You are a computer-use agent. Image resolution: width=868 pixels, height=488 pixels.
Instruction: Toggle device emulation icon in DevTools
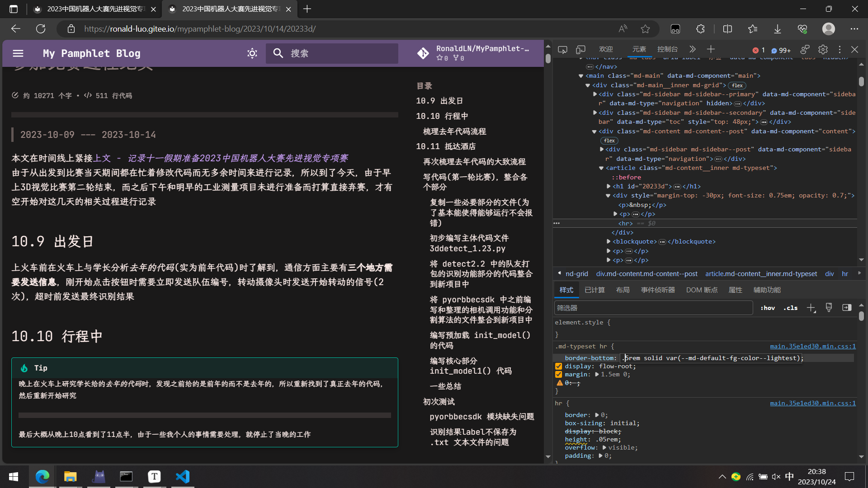[581, 50]
